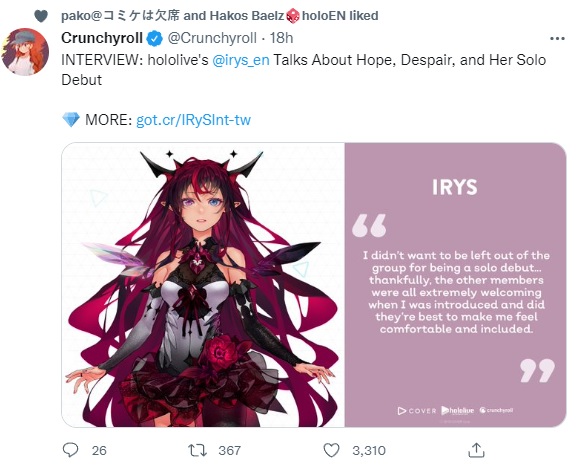Open the three-dot more options menu

557,38
